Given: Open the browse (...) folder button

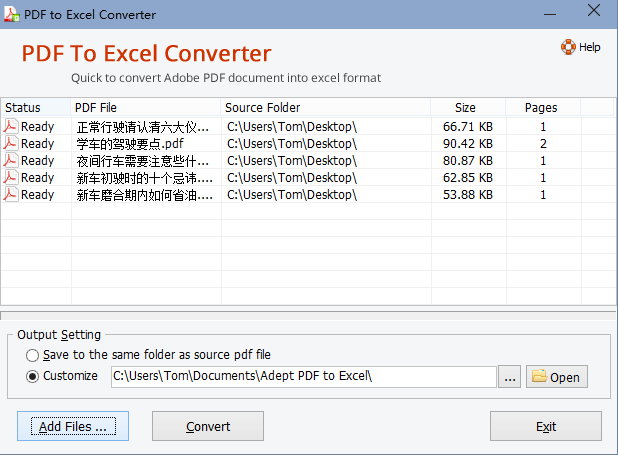Looking at the screenshot, I should 510,377.
